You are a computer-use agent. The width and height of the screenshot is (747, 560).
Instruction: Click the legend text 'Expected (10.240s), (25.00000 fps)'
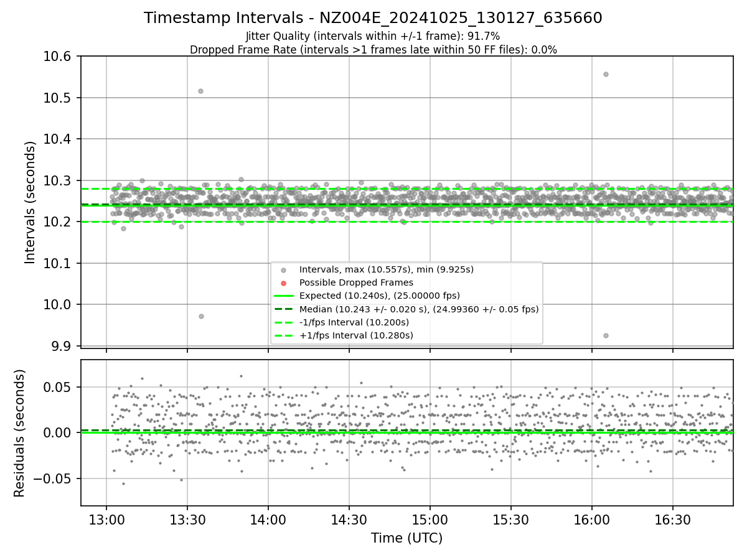click(x=380, y=296)
